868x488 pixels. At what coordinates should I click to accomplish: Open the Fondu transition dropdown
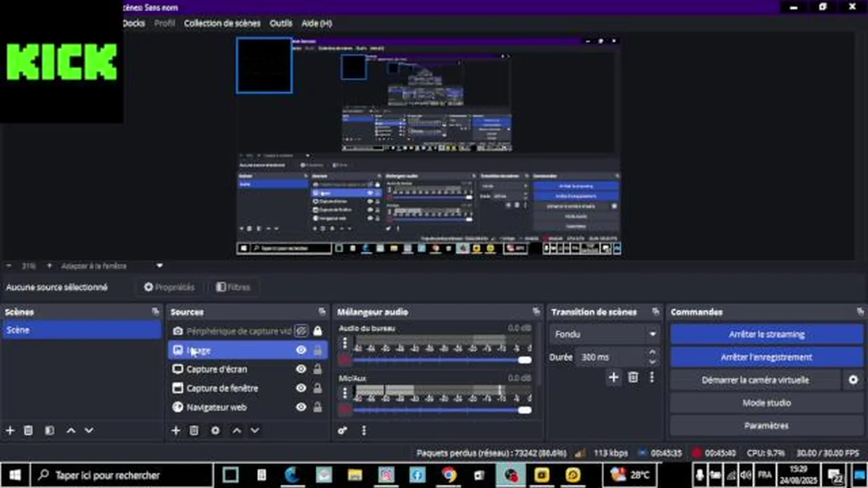pos(605,334)
